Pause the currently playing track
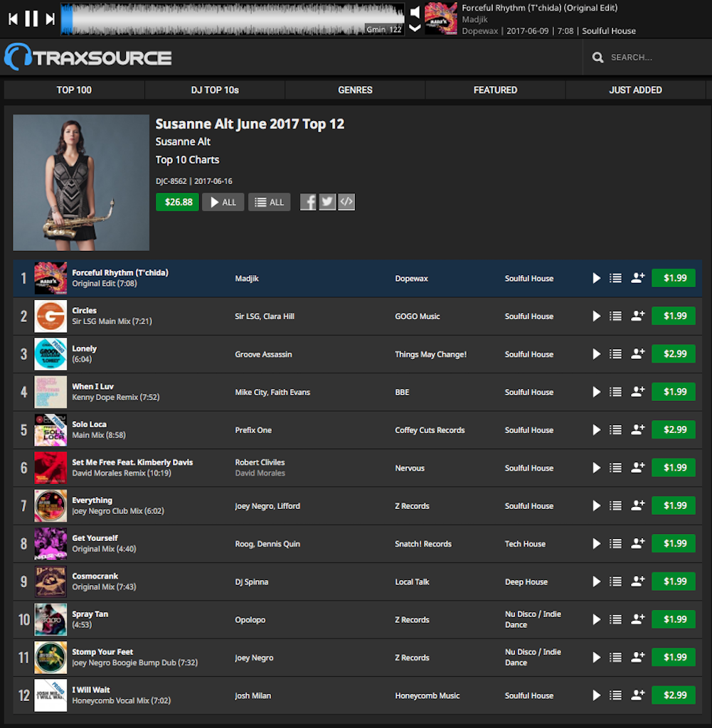Image resolution: width=712 pixels, height=728 pixels. coord(31,19)
